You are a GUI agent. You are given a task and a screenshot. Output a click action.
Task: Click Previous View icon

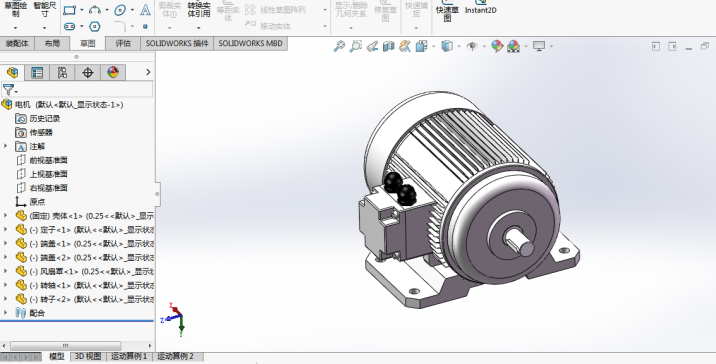tap(372, 46)
